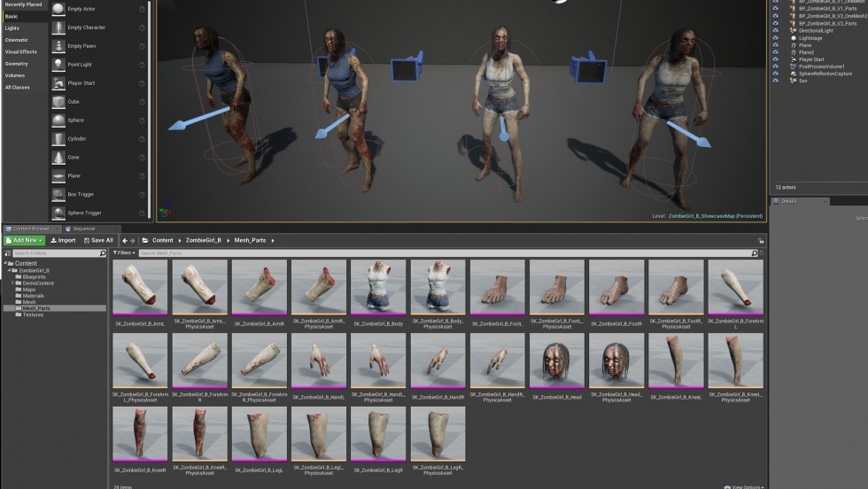Hide the DirectionalLight actor via eye icon
The width and height of the screenshot is (868, 489).
(776, 31)
